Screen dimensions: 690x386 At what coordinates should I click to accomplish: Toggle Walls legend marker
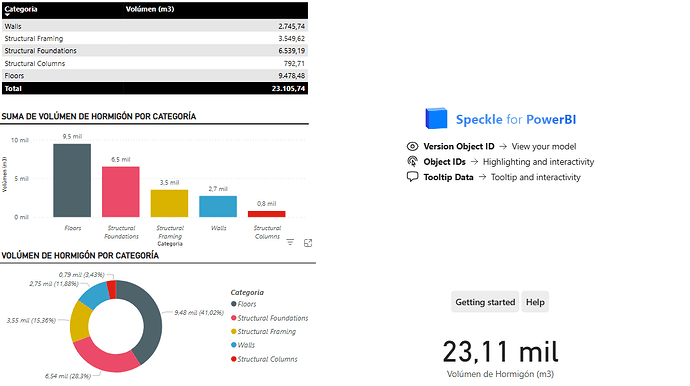pos(234,345)
